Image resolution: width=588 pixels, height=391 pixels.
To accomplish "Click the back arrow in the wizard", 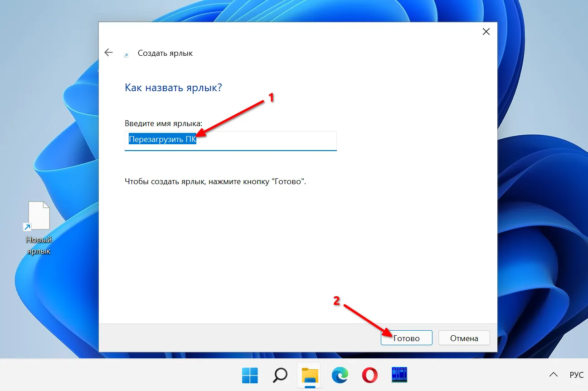I will click(x=108, y=53).
